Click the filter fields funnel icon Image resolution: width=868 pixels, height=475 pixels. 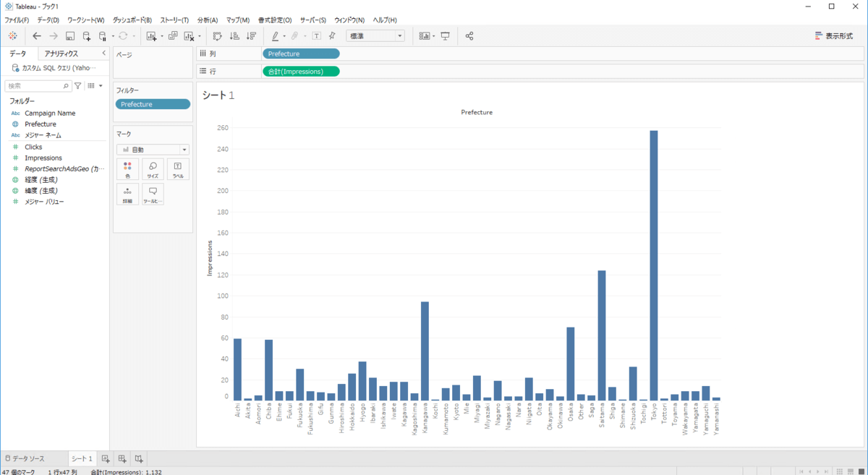coord(78,86)
